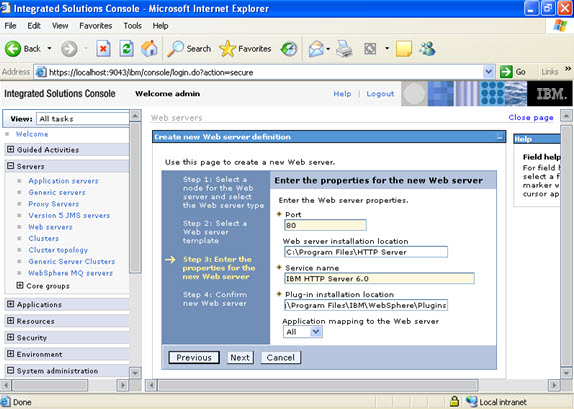Viewport: 574px width, 409px height.
Task: Click the Next button
Action: pos(240,357)
